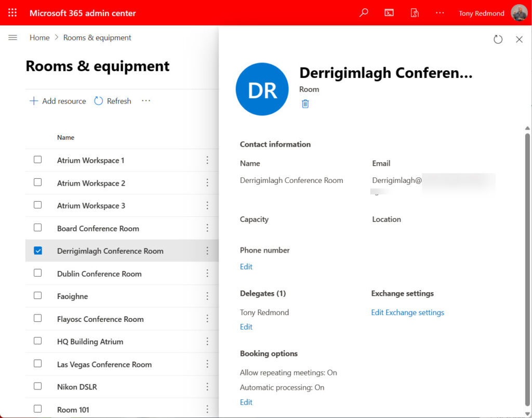532x418 pixels.
Task: Click delegate name Tony Redmond
Action: click(264, 312)
